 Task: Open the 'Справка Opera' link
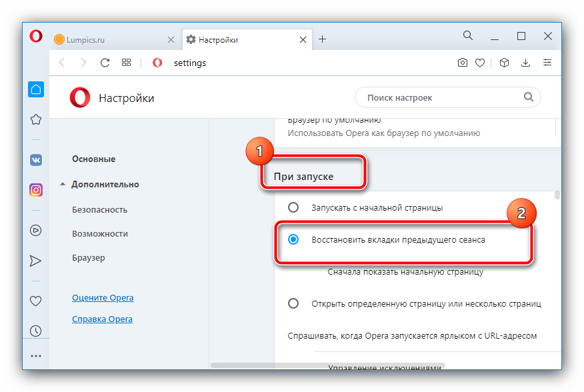[x=102, y=319]
